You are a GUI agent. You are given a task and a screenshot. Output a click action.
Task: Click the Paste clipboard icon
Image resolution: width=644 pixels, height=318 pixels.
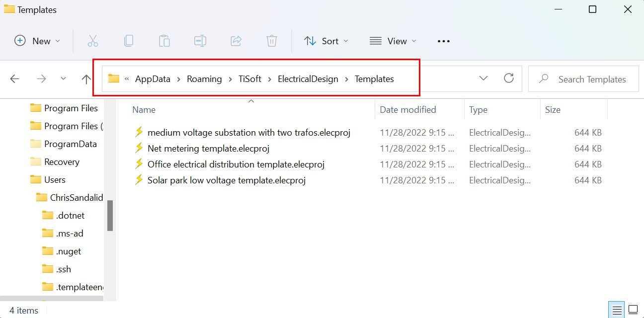tap(164, 41)
